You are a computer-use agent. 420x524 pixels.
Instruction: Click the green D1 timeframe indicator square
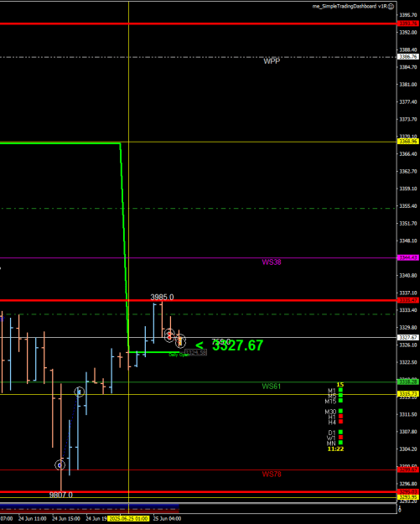click(x=340, y=432)
